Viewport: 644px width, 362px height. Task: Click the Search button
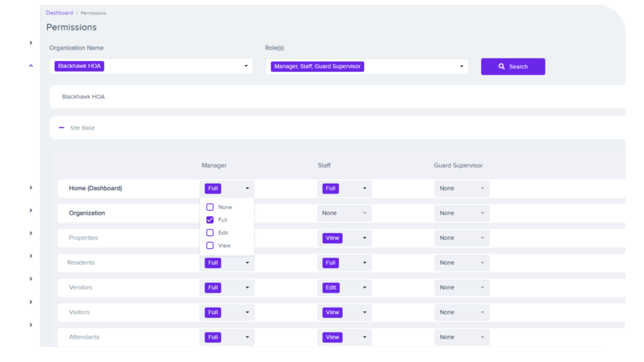pos(513,67)
